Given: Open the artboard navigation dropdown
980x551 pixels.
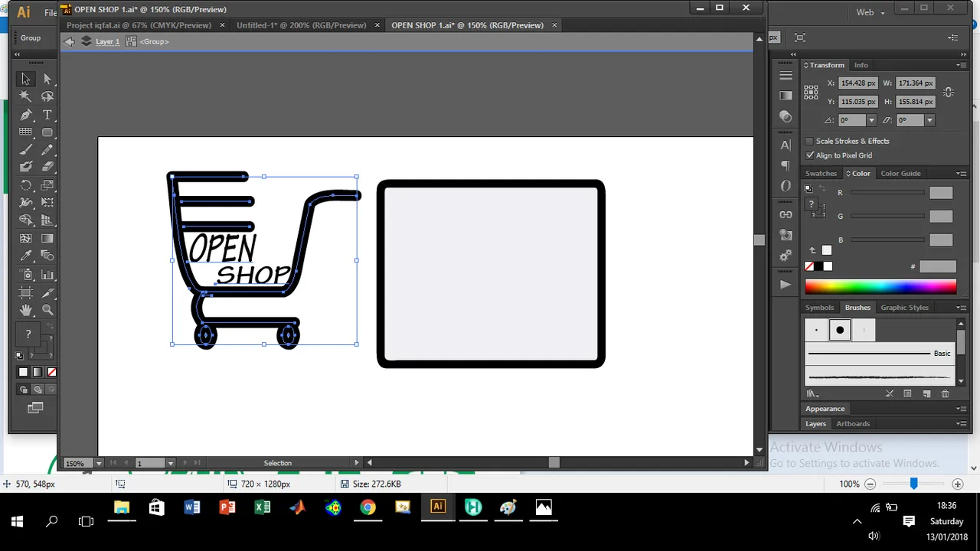Looking at the screenshot, I should pos(170,463).
